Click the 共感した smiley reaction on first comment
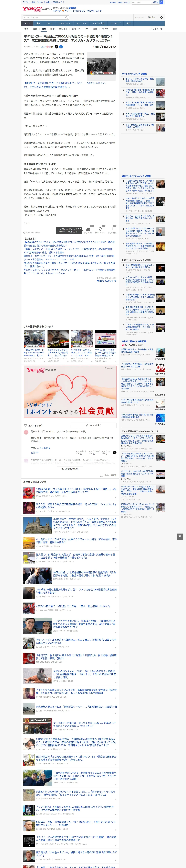 tap(78, 453)
